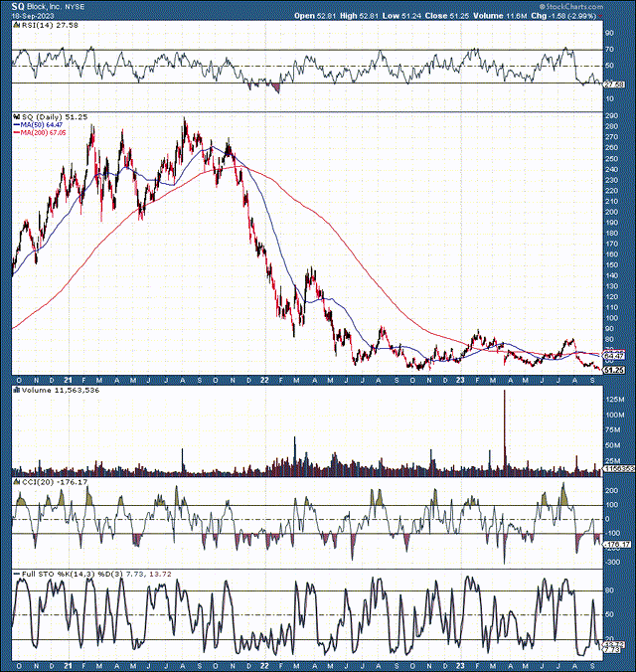The height and width of the screenshot is (672, 636).
Task: Click the 'Low 51.24' value
Action: click(x=401, y=16)
